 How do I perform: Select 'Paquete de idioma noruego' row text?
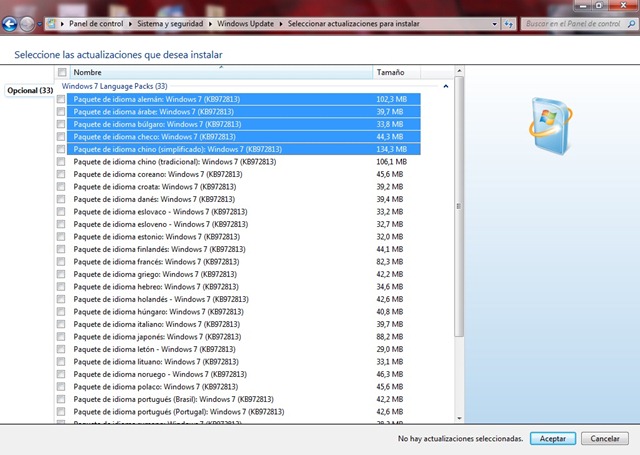pos(160,374)
